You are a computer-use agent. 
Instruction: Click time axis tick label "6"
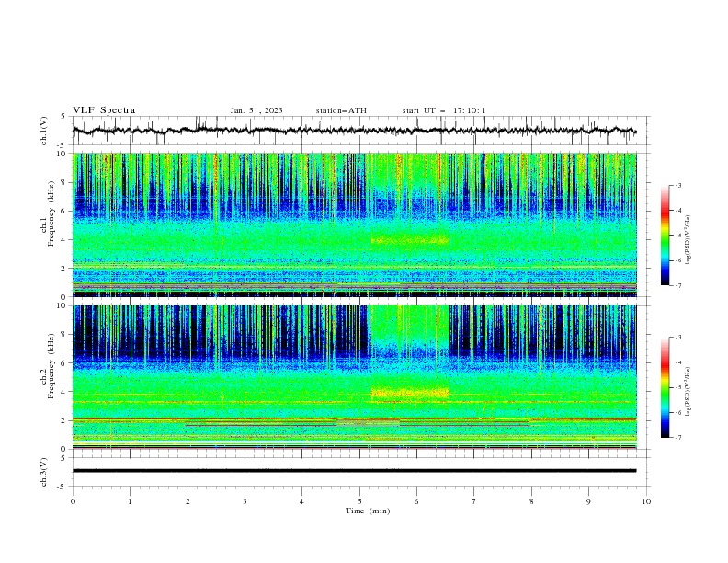point(416,501)
